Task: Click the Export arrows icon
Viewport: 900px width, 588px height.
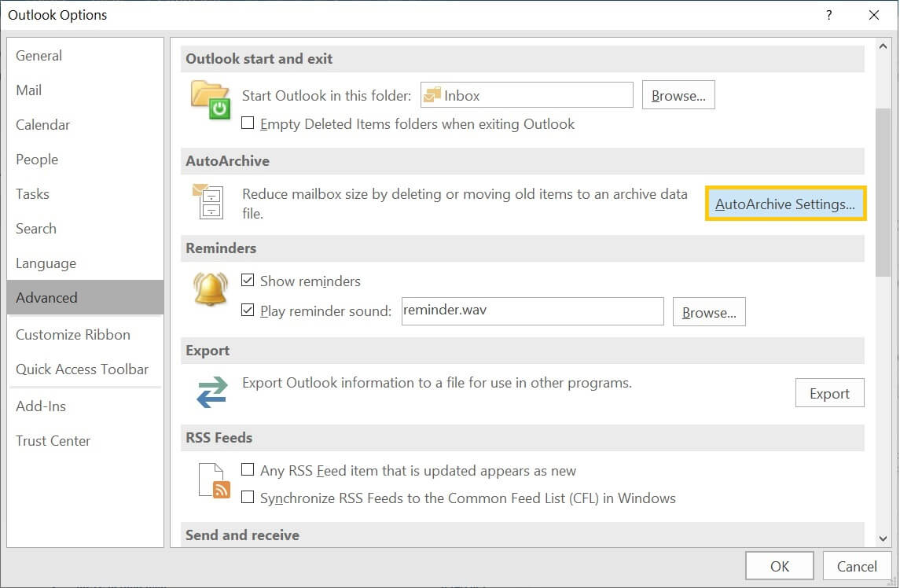Action: (x=211, y=392)
